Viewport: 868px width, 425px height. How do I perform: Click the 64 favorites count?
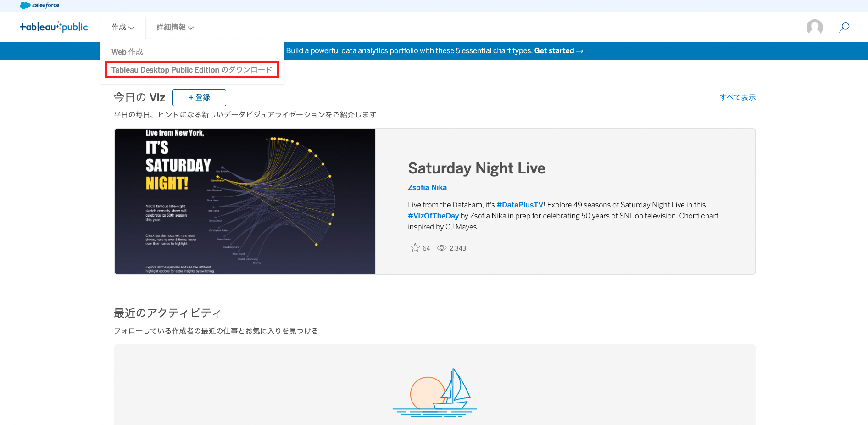(426, 248)
